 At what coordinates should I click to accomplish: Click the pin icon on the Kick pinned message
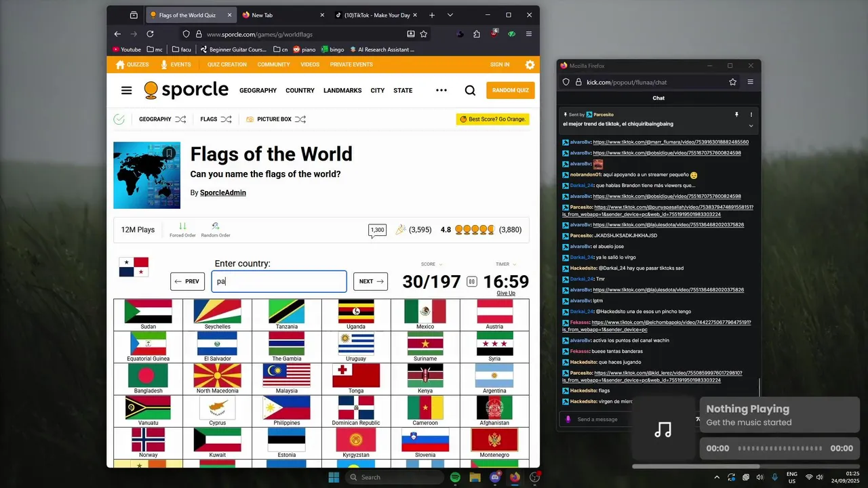point(736,115)
